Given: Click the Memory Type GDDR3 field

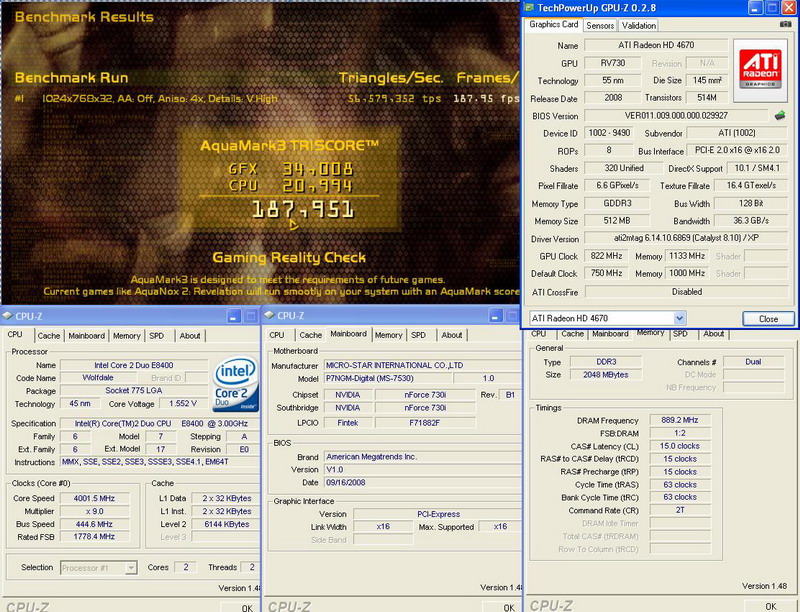Looking at the screenshot, I should (617, 203).
